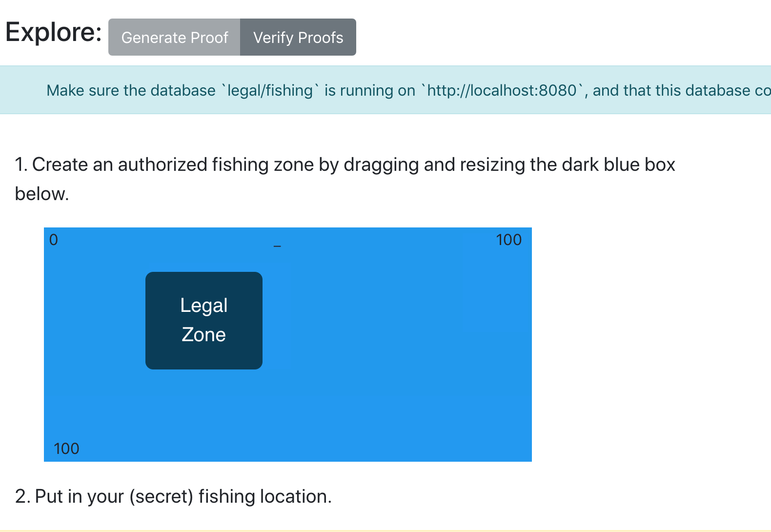Viewport: 771px width, 532px height.
Task: Click the http://localhost:8080 address in the banner
Action: (502, 91)
